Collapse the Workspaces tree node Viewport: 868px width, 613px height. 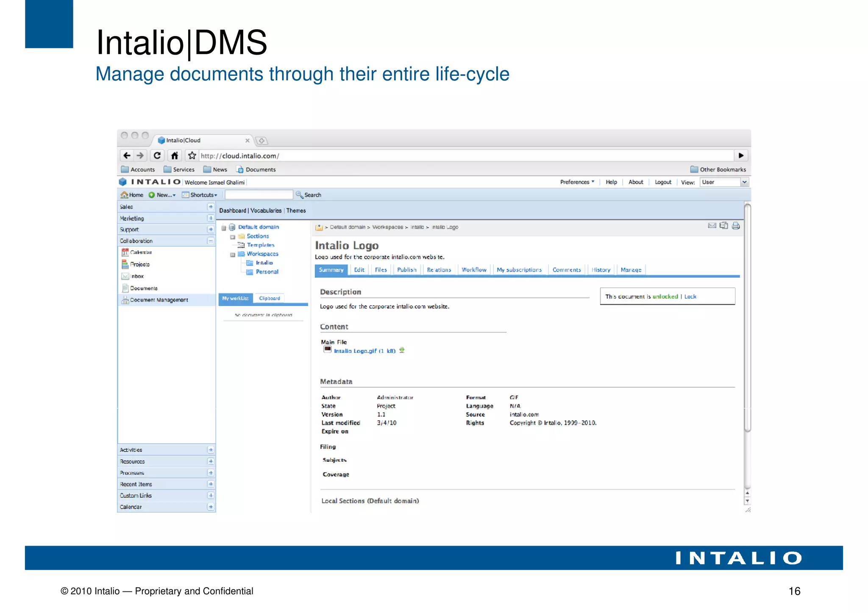[x=233, y=255]
